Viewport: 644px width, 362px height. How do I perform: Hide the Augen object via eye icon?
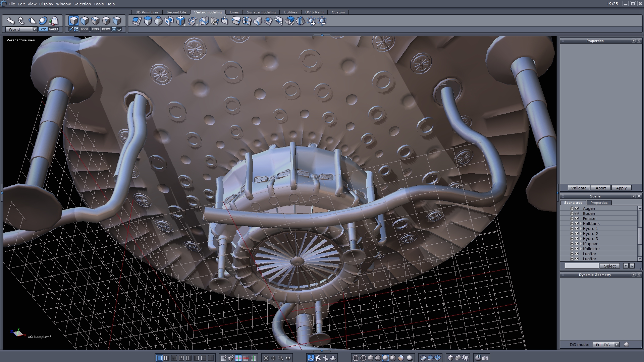577,208
